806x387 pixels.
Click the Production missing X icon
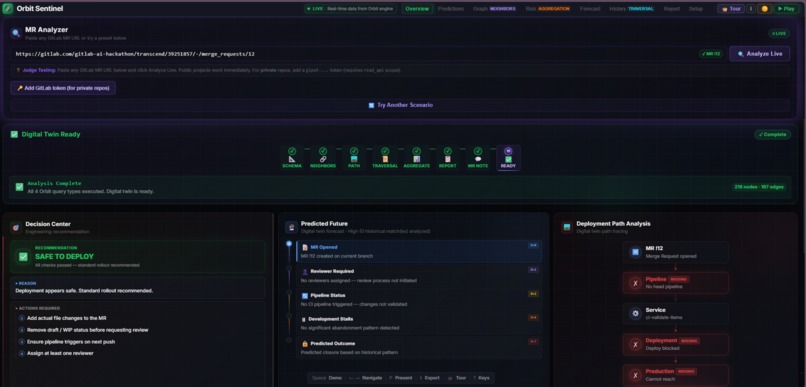[x=635, y=375]
